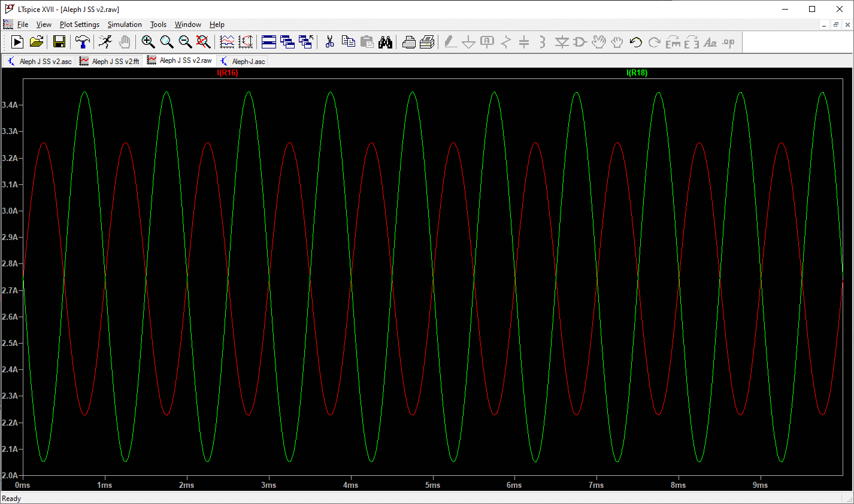Click the Place diode icon
Screen dimensions: 854x504
tap(562, 42)
